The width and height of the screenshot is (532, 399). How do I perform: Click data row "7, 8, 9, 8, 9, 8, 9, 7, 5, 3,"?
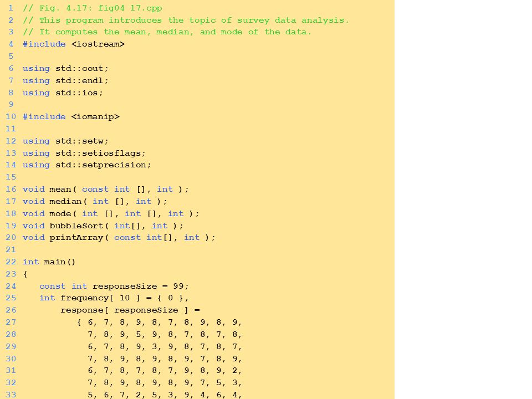point(165,383)
